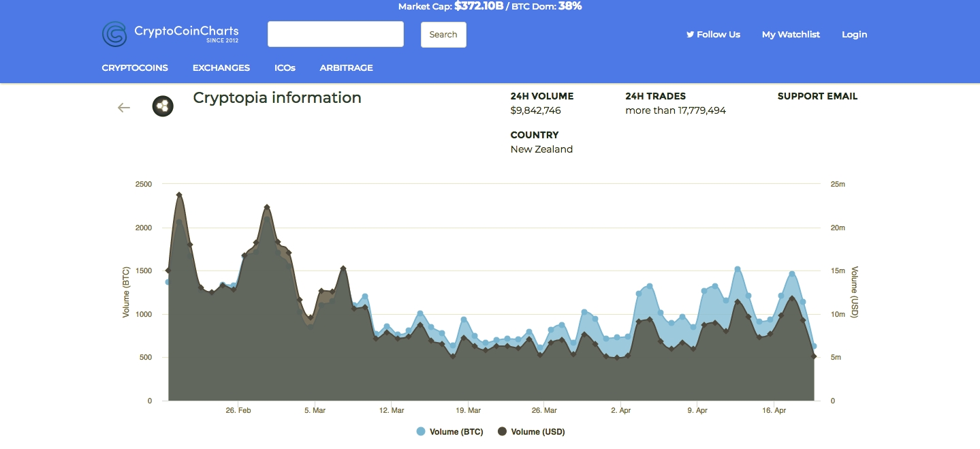Click the 2. Apr axis label
The height and width of the screenshot is (449, 980).
point(621,410)
